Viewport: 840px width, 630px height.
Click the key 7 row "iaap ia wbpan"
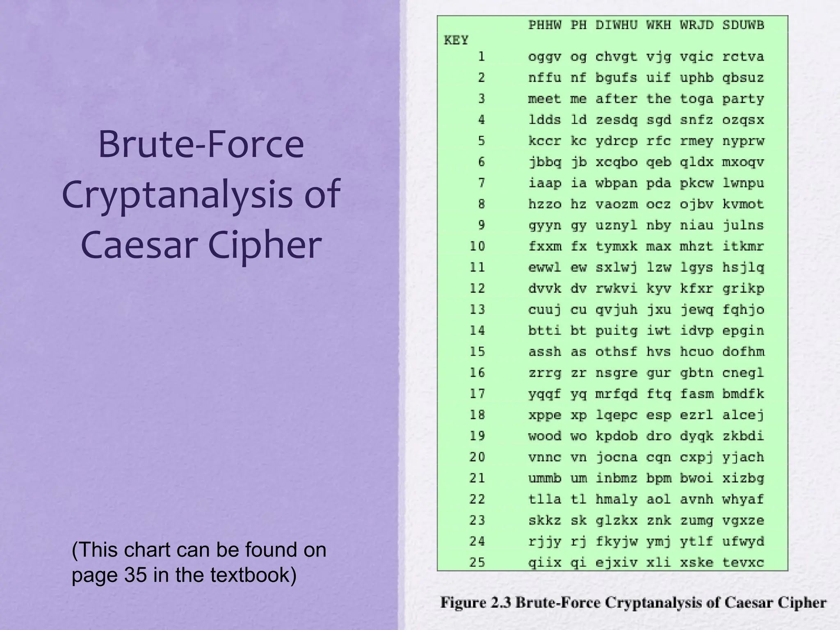(x=621, y=183)
